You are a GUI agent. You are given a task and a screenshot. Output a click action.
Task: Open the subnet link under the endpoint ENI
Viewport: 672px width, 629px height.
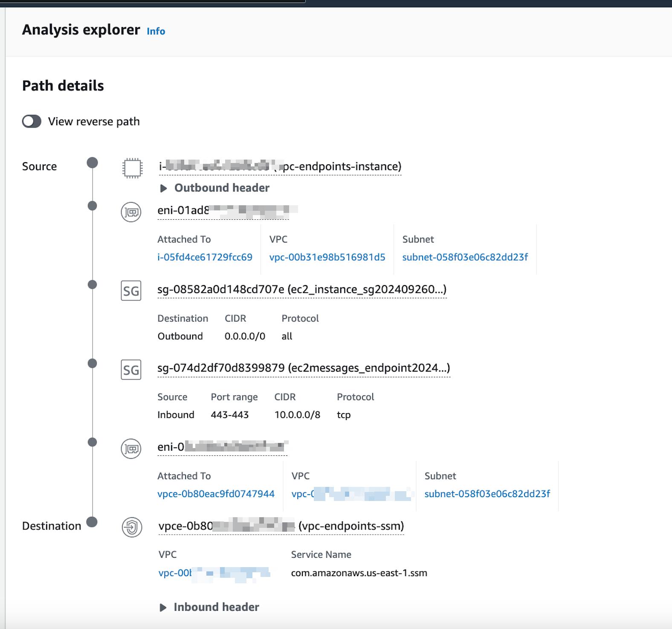(x=487, y=494)
